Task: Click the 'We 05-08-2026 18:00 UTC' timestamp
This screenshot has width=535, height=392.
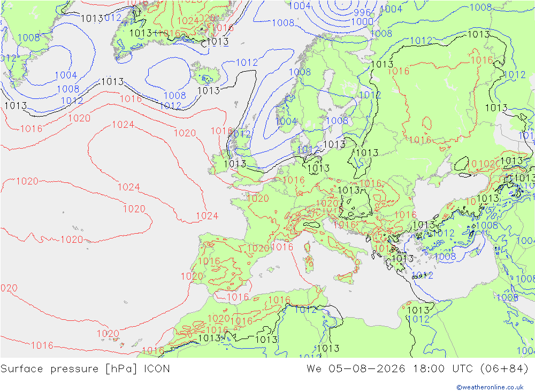Action: click(389, 369)
